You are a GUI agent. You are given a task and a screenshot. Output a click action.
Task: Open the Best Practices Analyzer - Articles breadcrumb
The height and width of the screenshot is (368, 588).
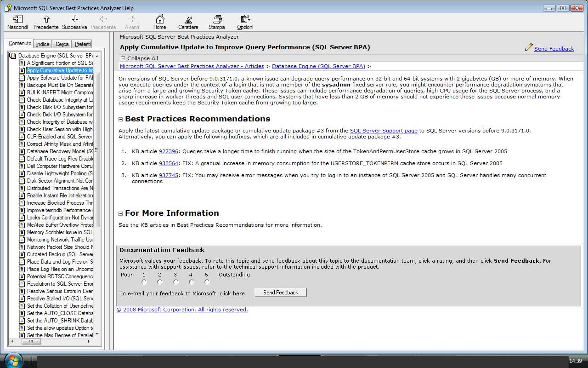(192, 66)
